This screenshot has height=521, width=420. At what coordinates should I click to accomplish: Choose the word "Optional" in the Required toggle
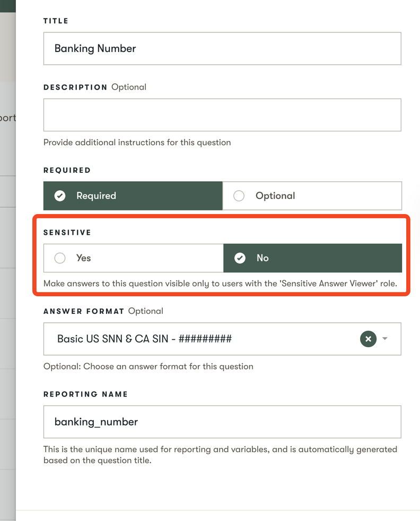(275, 196)
